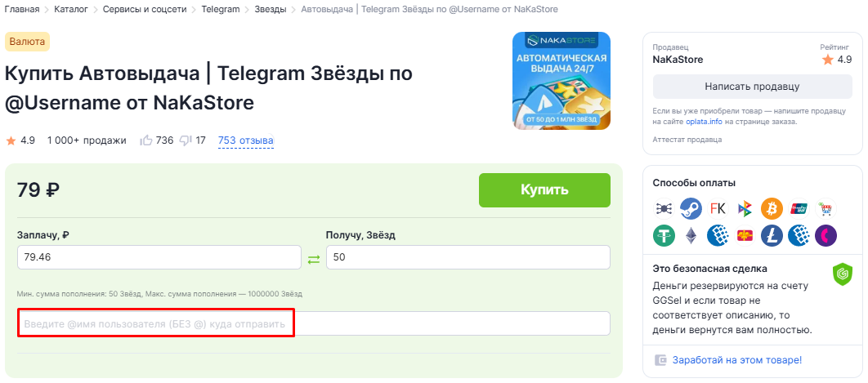
Task: Click the thumbs-down dislikes icon
Action: 186,140
